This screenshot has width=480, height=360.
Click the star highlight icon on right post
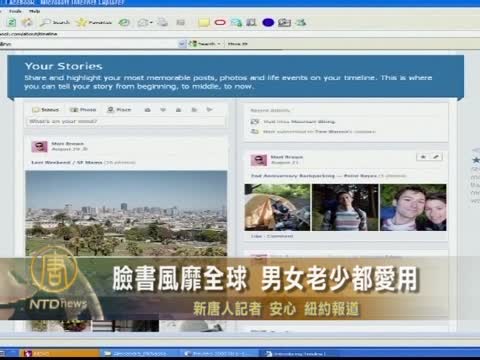[423, 157]
